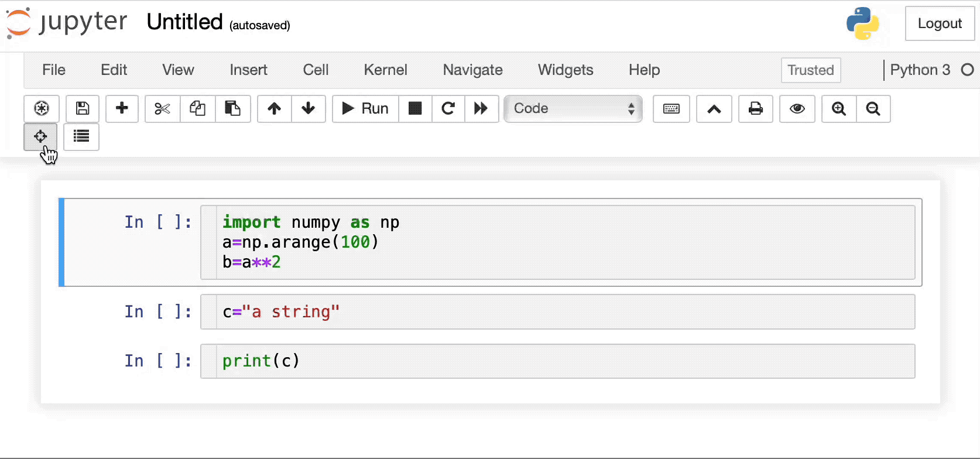Toggle the variable inspector crosshair button
The image size is (980, 459).
pyautogui.click(x=40, y=136)
